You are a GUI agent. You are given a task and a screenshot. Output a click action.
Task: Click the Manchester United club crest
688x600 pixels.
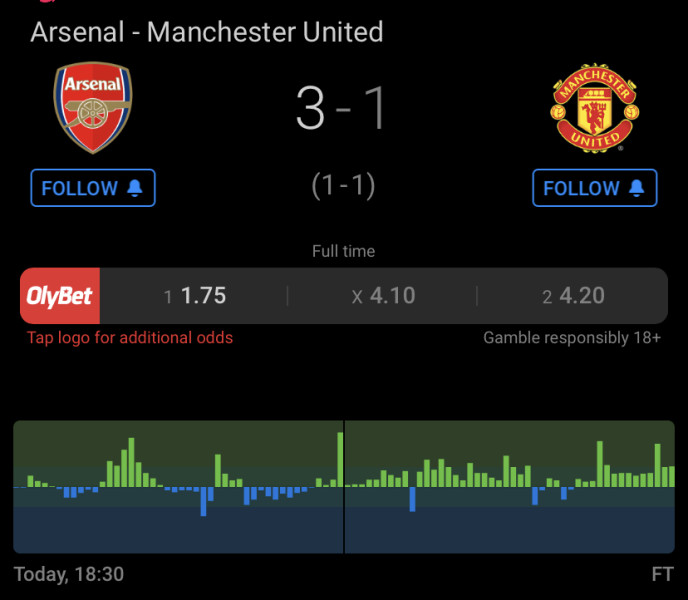(595, 108)
